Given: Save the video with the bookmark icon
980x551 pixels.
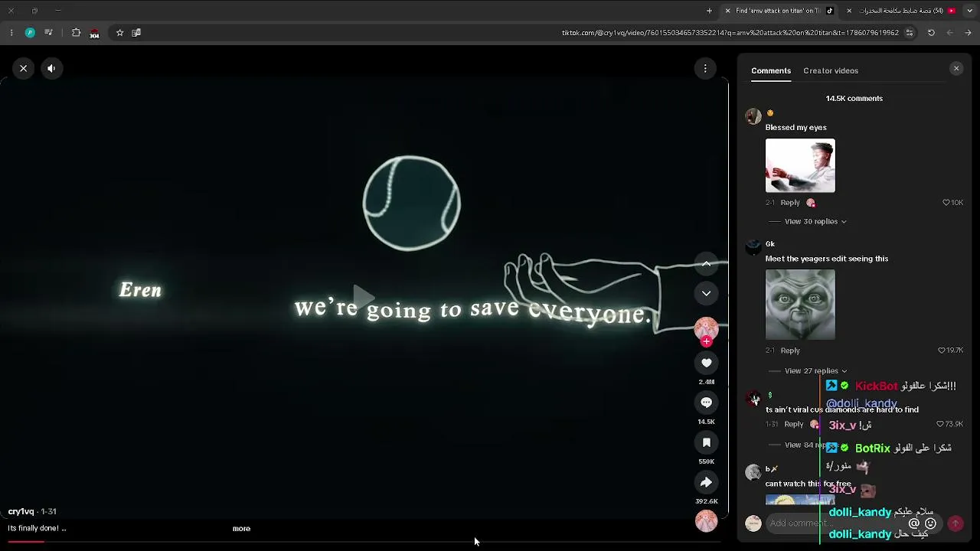Looking at the screenshot, I should click(707, 442).
